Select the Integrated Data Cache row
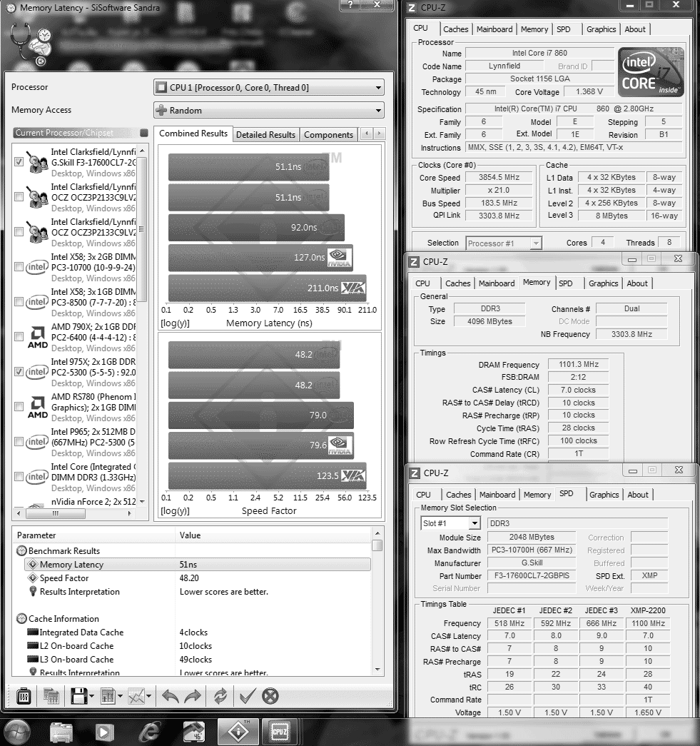This screenshot has width=700, height=746. click(x=198, y=632)
